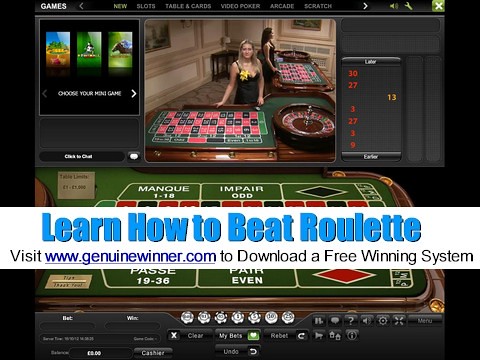This screenshot has height=360, width=480.
Task: Open help question mark icon
Action: point(351,321)
